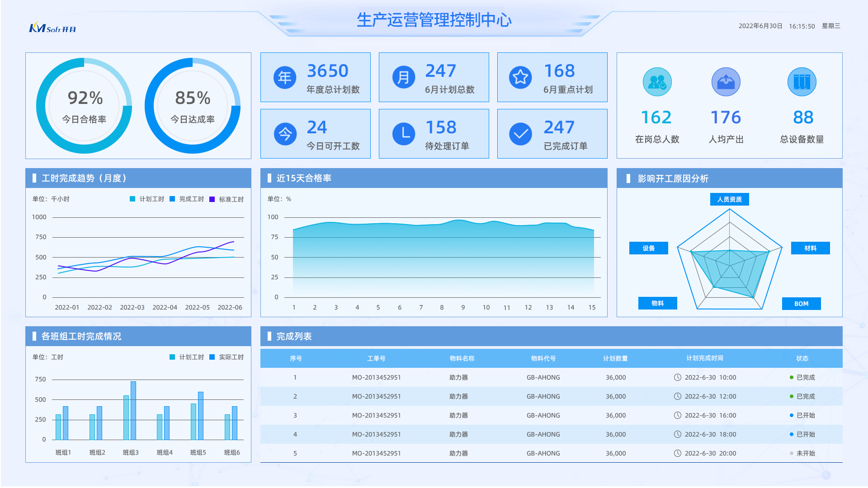
Task: Click the 6月计划总数 month icon
Action: tap(403, 78)
